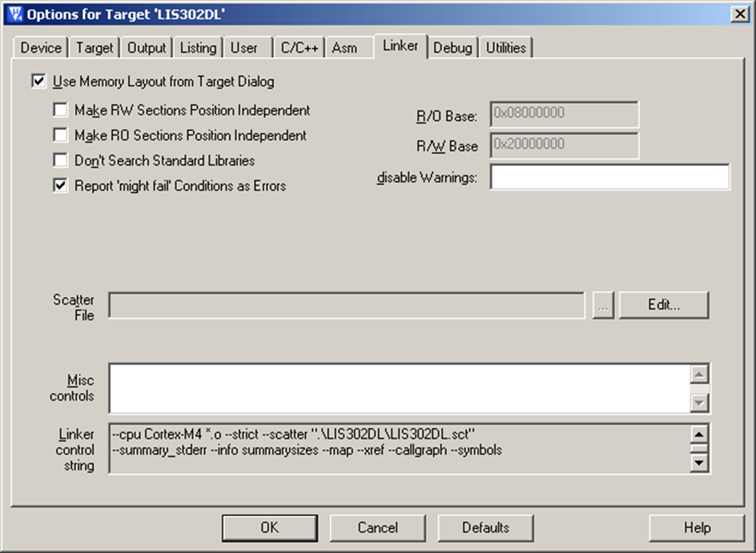
Task: Switch to the Debug tab
Action: tap(452, 48)
